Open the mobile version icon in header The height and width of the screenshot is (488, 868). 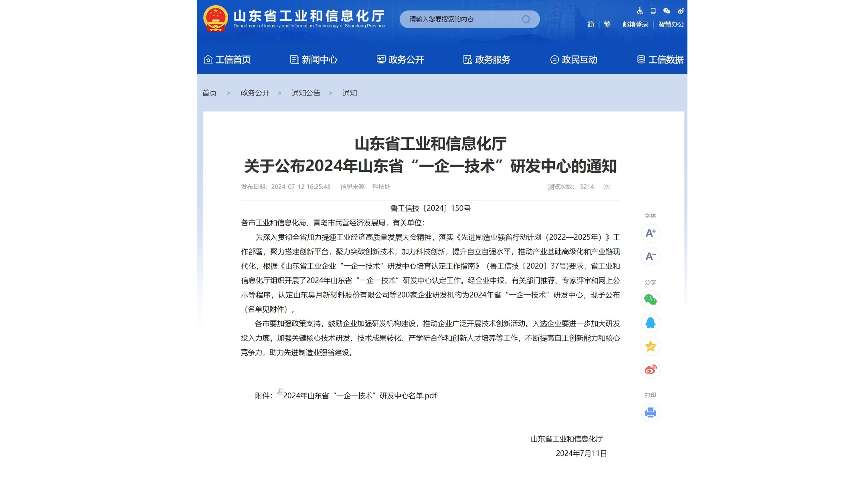(x=653, y=11)
